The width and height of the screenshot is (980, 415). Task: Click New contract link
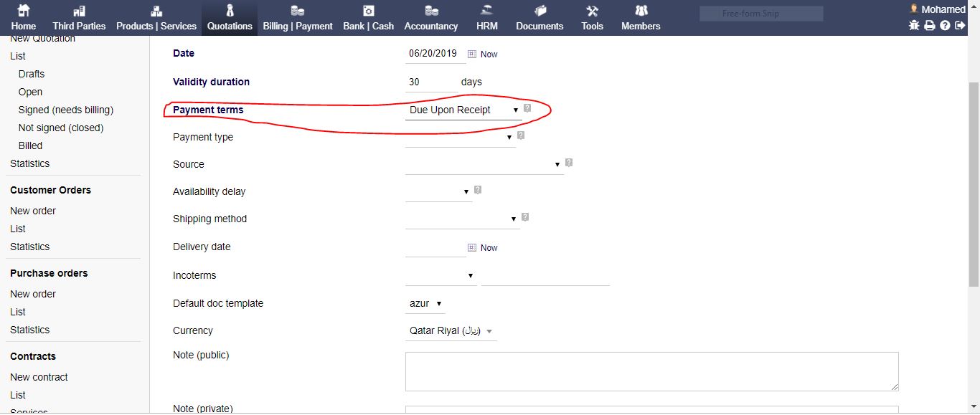tap(39, 377)
